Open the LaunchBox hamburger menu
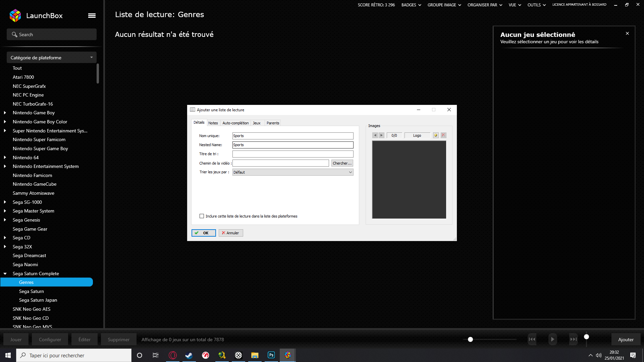 pos(92,16)
